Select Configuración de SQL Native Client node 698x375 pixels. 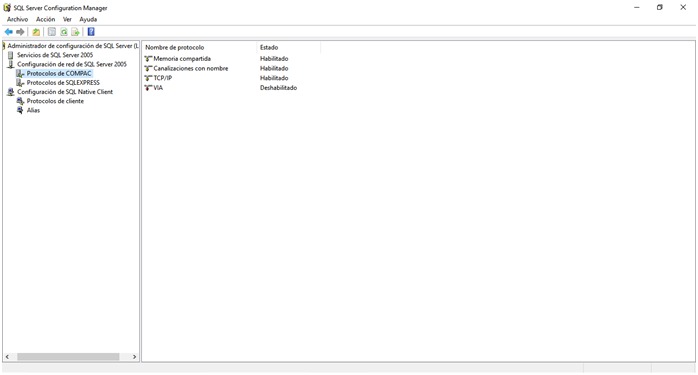tap(65, 92)
